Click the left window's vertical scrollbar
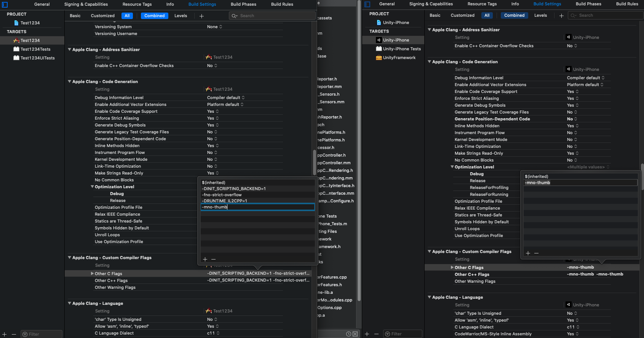The width and height of the screenshot is (644, 338). point(315,162)
